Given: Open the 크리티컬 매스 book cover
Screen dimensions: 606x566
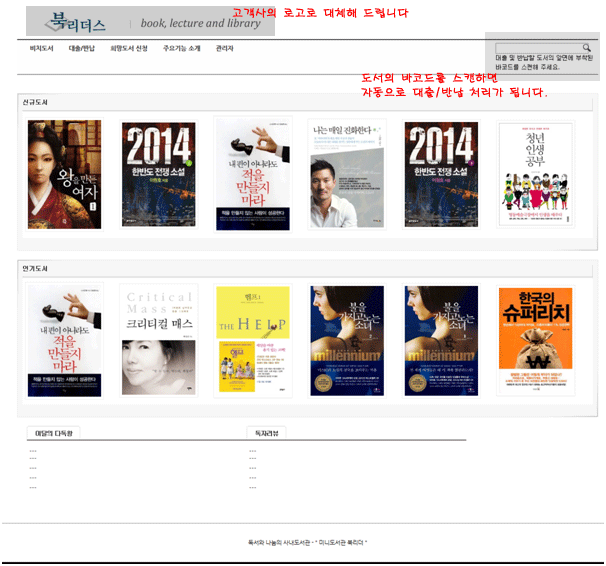Looking at the screenshot, I should click(158, 341).
